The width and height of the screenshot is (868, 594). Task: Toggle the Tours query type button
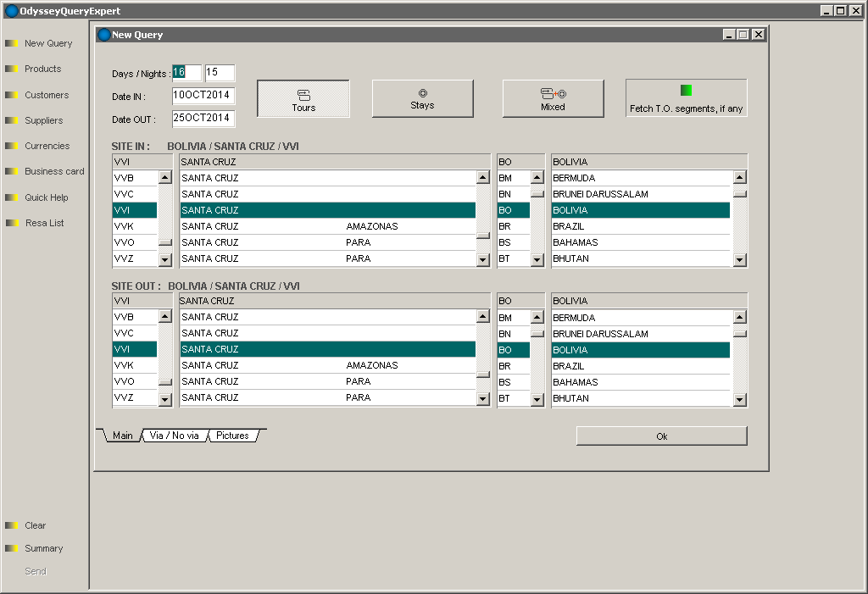pyautogui.click(x=303, y=99)
